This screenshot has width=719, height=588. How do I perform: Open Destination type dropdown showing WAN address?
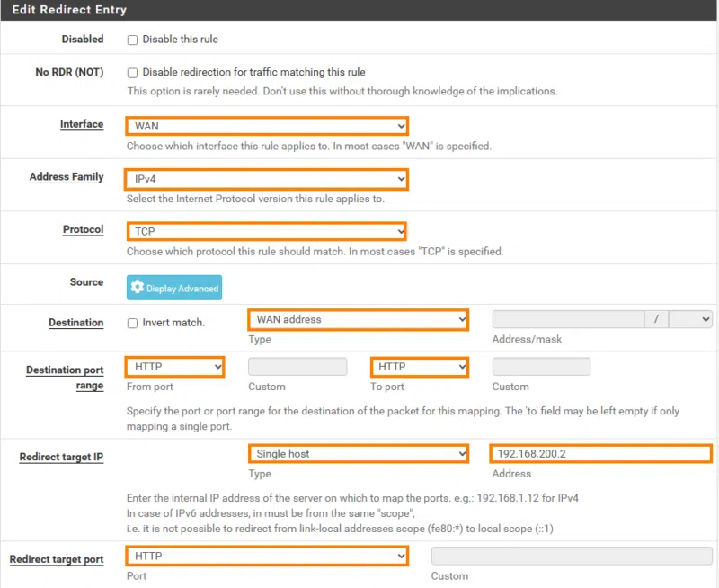[358, 319]
